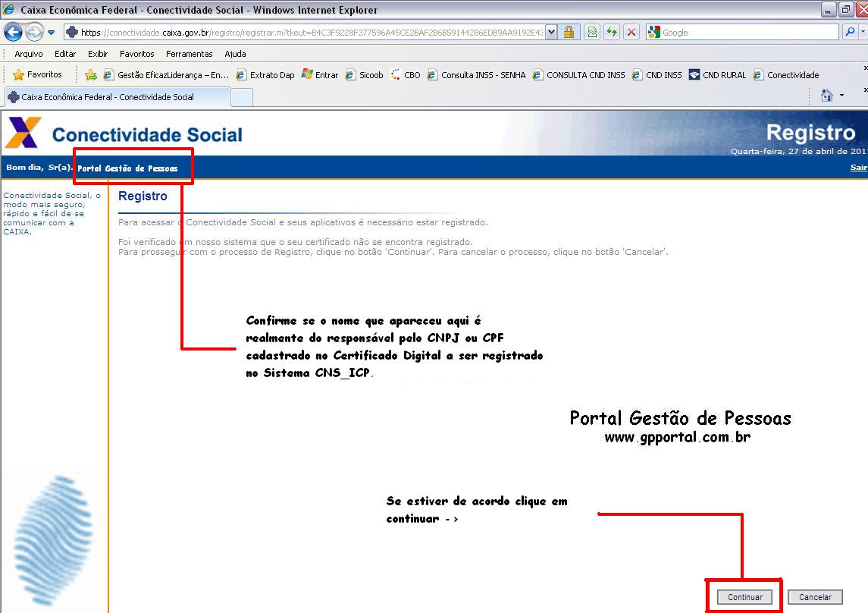Click the Add to Favorites star-plus icon
868x613 pixels.
[x=89, y=74]
